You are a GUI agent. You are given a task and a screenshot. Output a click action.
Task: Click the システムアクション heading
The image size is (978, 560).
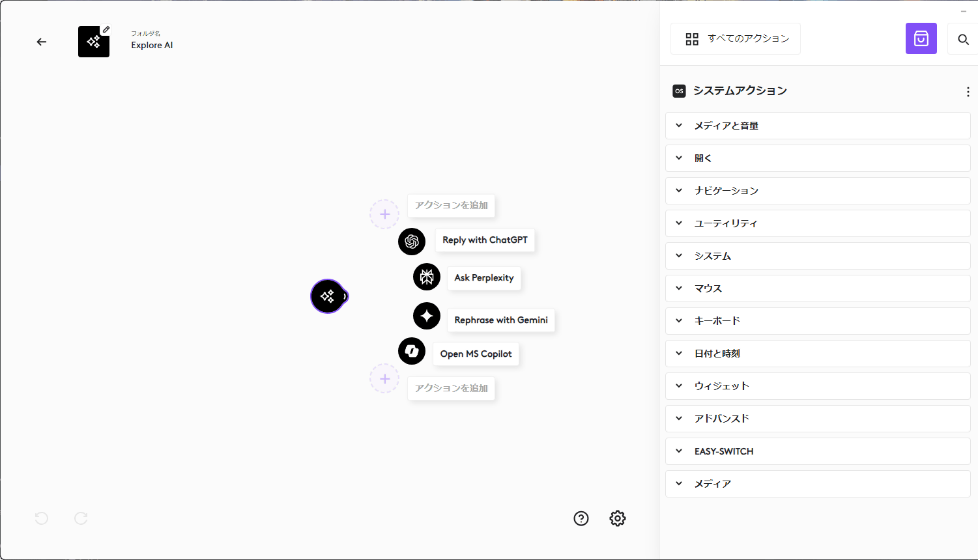click(740, 91)
